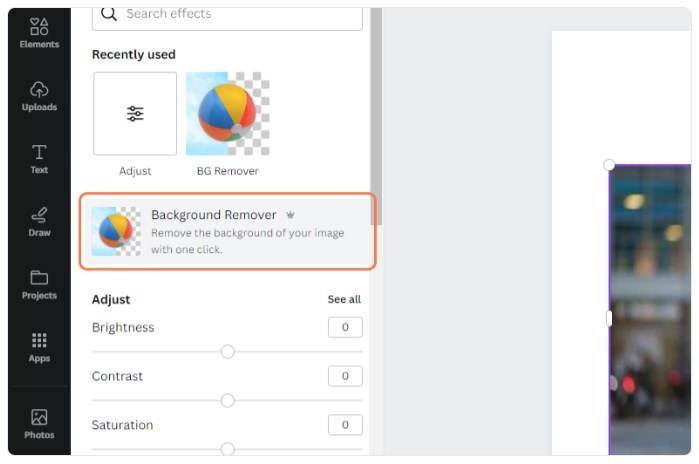Open the Photos panel
Screen dimensions: 699x464
coord(39,423)
